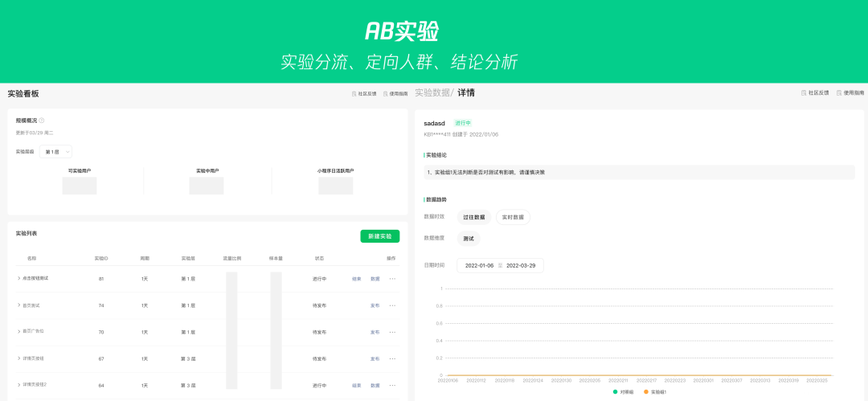Click 结束 for experiment ID 64
Image resolution: width=868 pixels, height=401 pixels.
tap(357, 385)
